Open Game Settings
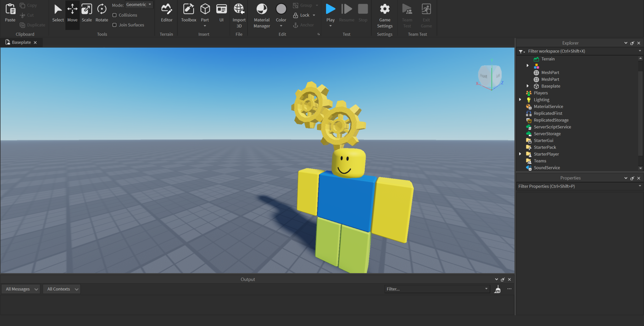644x326 pixels. pos(384,15)
